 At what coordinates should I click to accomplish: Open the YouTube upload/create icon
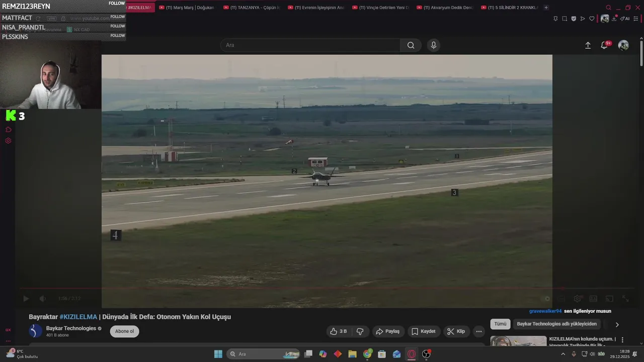pos(588,45)
